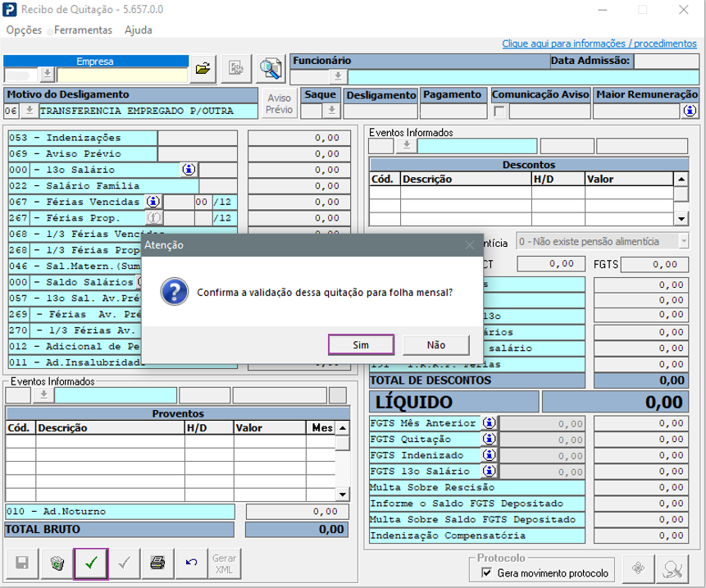Click the open folder icon beside Empresa
The width and height of the screenshot is (706, 588).
[202, 70]
